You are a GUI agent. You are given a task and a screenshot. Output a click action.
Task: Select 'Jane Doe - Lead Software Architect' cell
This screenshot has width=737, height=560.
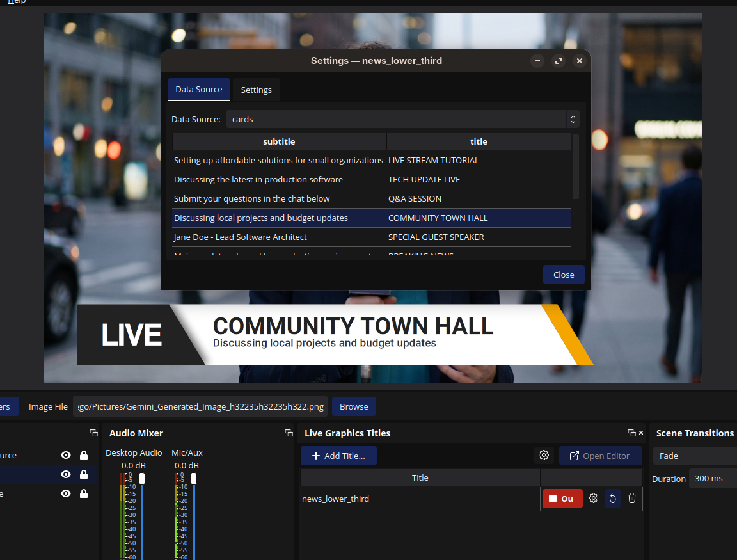[x=279, y=237]
